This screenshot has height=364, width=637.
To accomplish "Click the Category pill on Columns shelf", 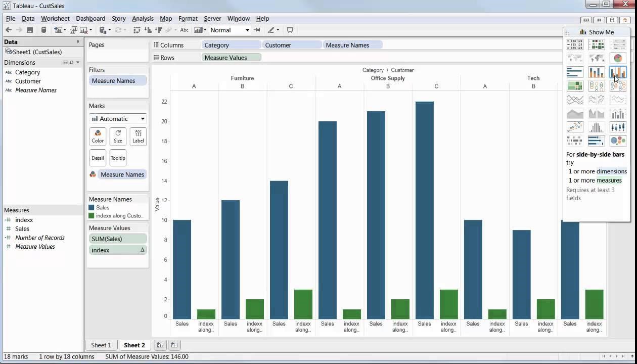I will [231, 45].
